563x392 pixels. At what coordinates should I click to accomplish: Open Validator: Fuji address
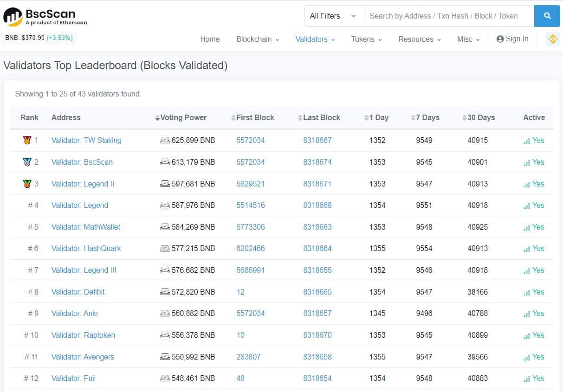73,378
